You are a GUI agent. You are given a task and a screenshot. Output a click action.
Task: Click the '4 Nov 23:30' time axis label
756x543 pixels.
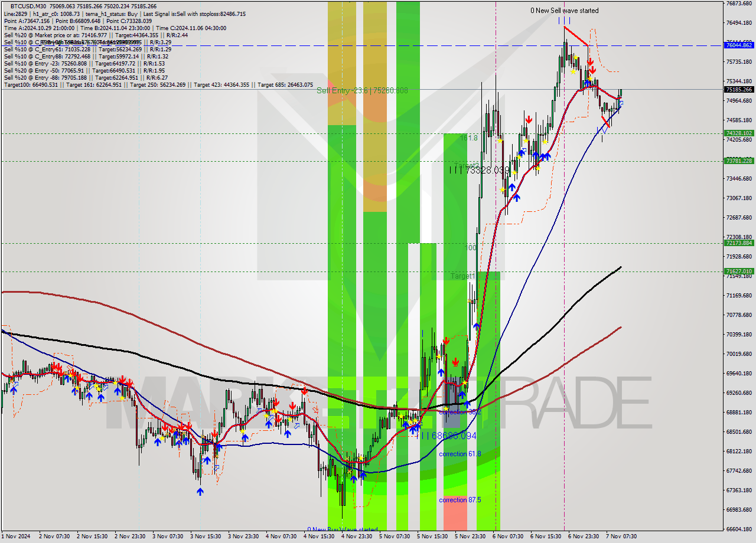(x=356, y=537)
